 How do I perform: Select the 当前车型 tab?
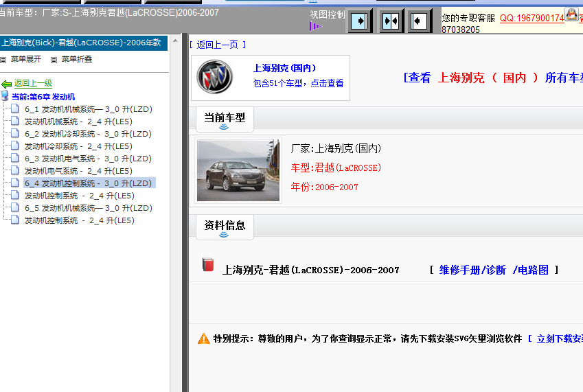point(225,119)
